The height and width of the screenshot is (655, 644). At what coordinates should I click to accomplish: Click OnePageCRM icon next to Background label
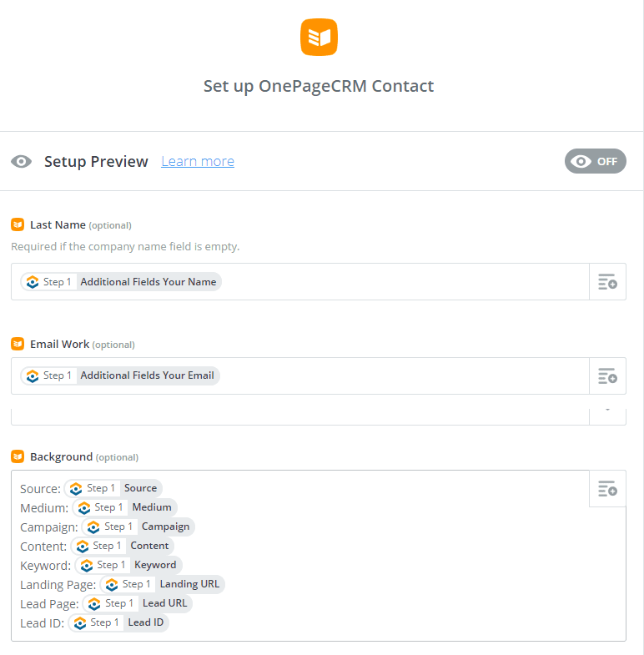[18, 456]
